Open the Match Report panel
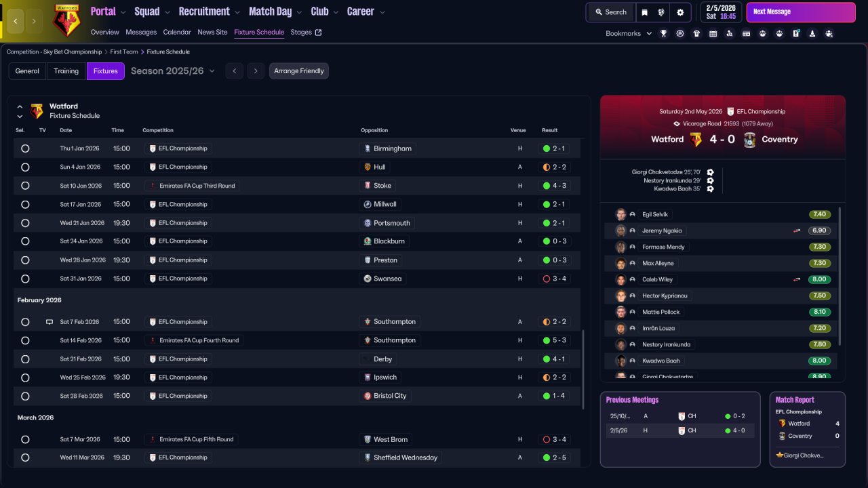 (808, 429)
